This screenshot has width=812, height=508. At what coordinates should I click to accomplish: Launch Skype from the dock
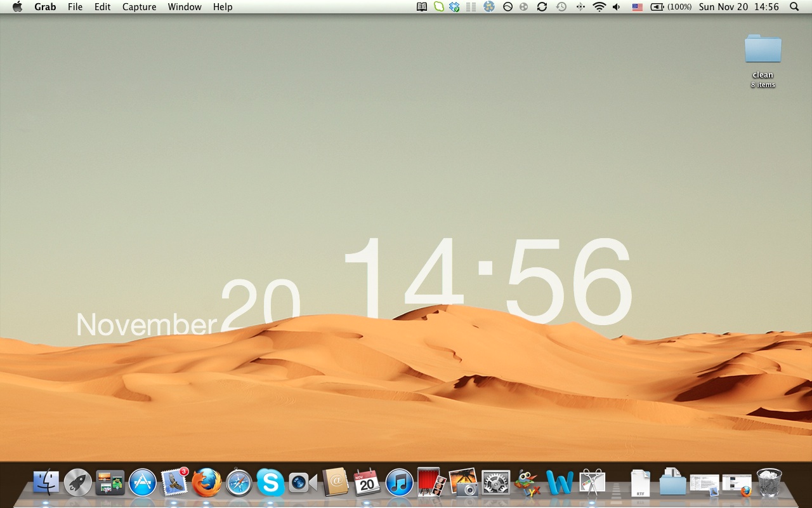(271, 483)
